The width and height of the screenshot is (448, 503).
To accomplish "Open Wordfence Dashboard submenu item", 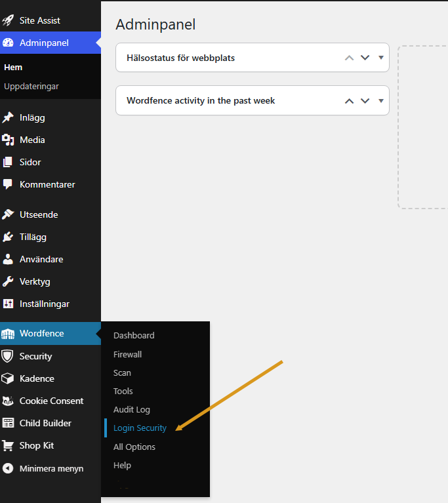I will (x=134, y=335).
